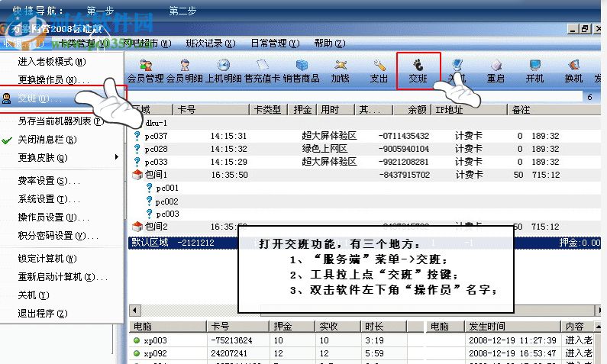Viewport: 607px width, 364px height.
Task: Sort by the 发生时间 column header
Action: point(512,327)
